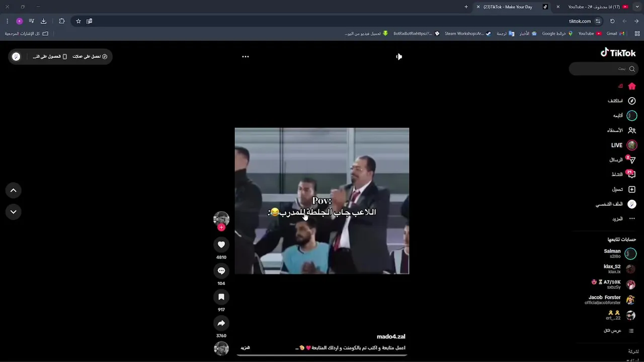Open the Explore compass icon
Image resolution: width=644 pixels, height=362 pixels.
coord(632,101)
